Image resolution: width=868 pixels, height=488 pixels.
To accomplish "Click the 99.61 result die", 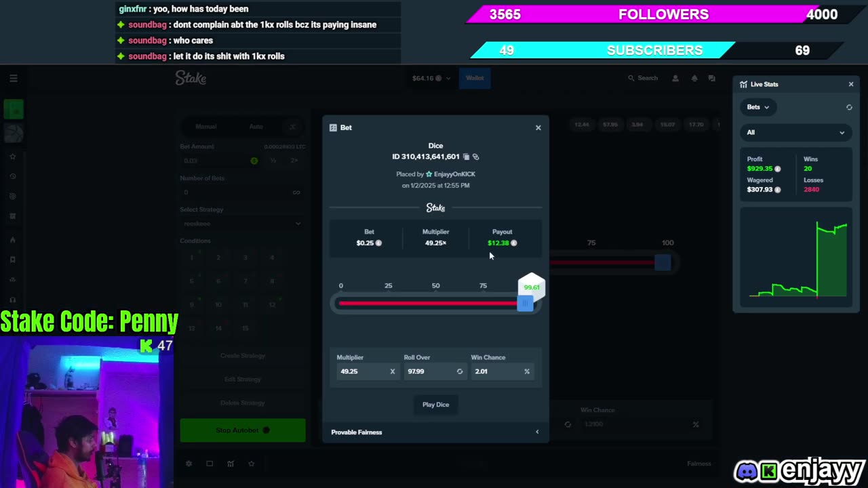I will tap(532, 287).
